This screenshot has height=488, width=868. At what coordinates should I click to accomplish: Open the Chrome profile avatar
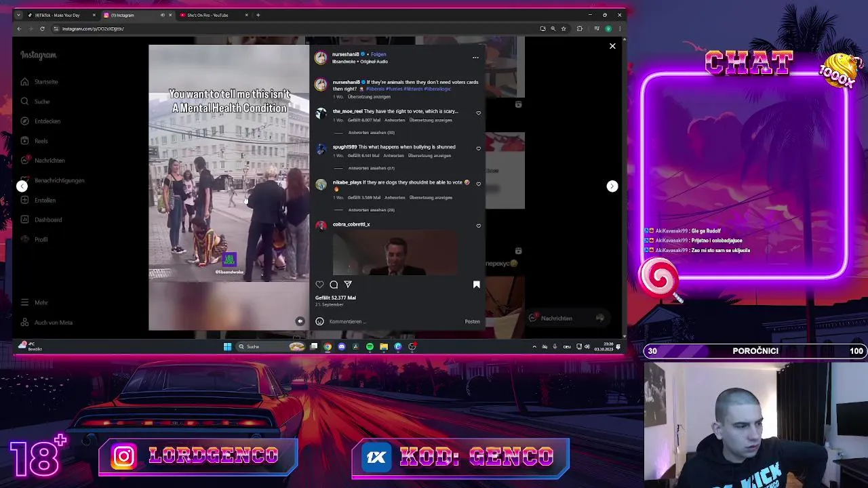coord(608,28)
